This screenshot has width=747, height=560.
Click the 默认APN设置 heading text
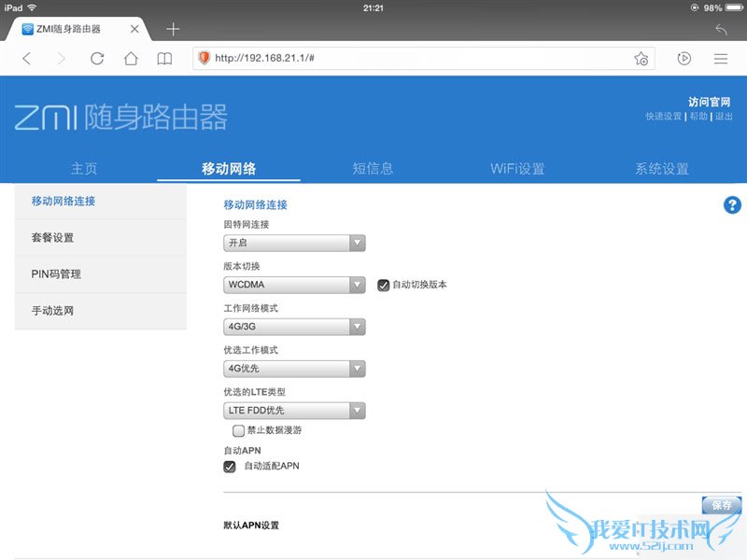click(251, 525)
